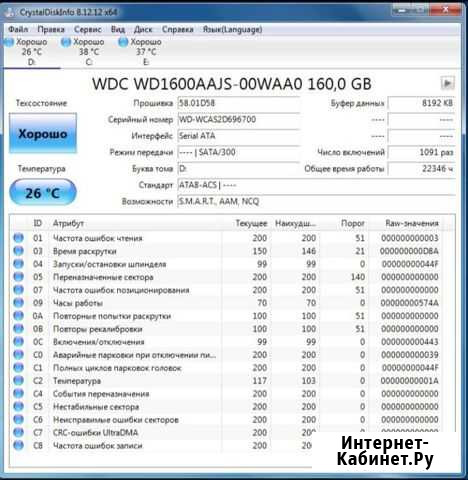
Task: Click the next disk arrow button
Action: (447, 83)
